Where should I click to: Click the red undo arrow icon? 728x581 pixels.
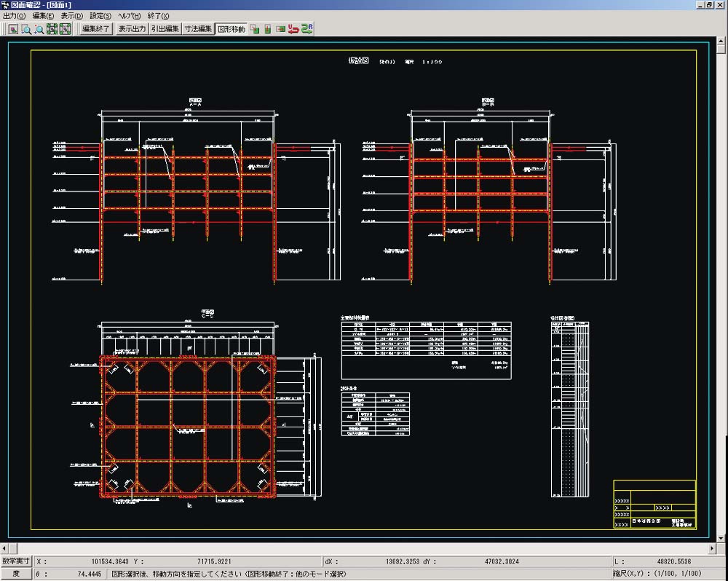[x=293, y=29]
